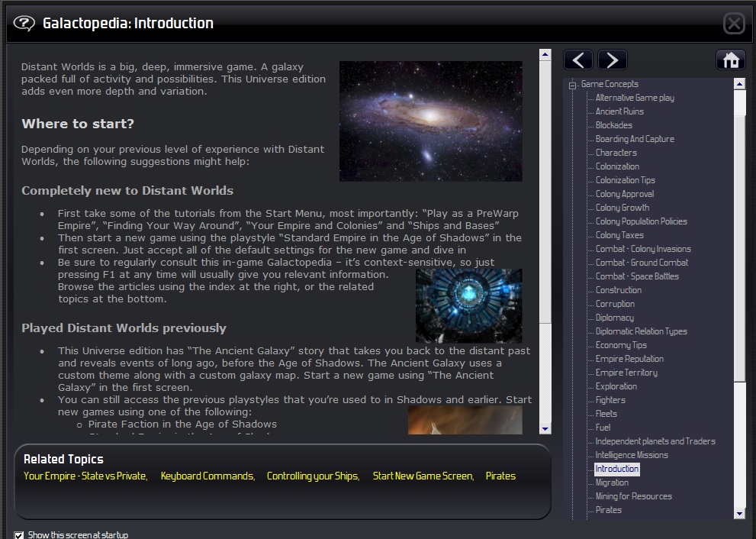Select Fighters in the index
Screen dimensions: 756x539
pos(610,400)
